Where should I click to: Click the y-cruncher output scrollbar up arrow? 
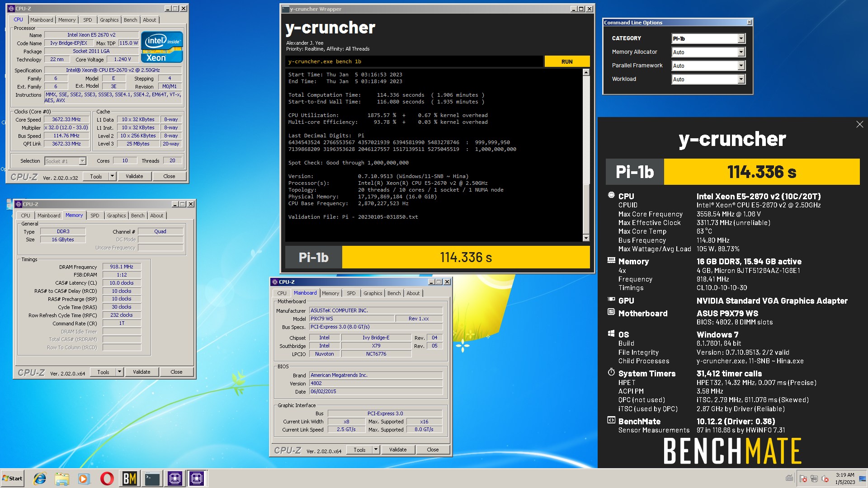click(586, 72)
